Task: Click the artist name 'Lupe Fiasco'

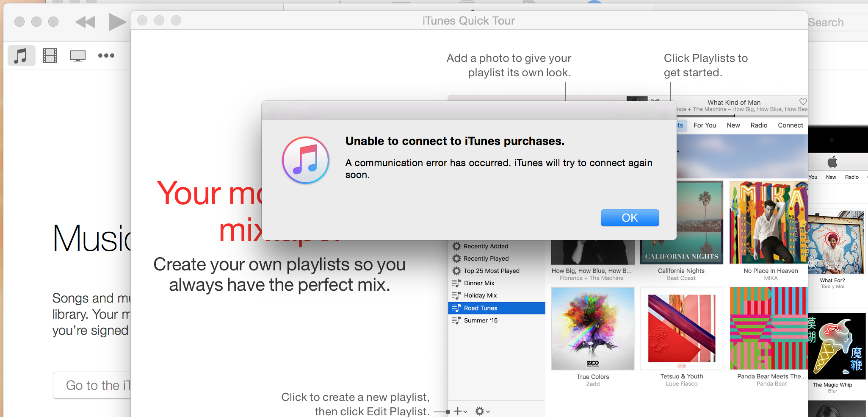Action: click(682, 384)
